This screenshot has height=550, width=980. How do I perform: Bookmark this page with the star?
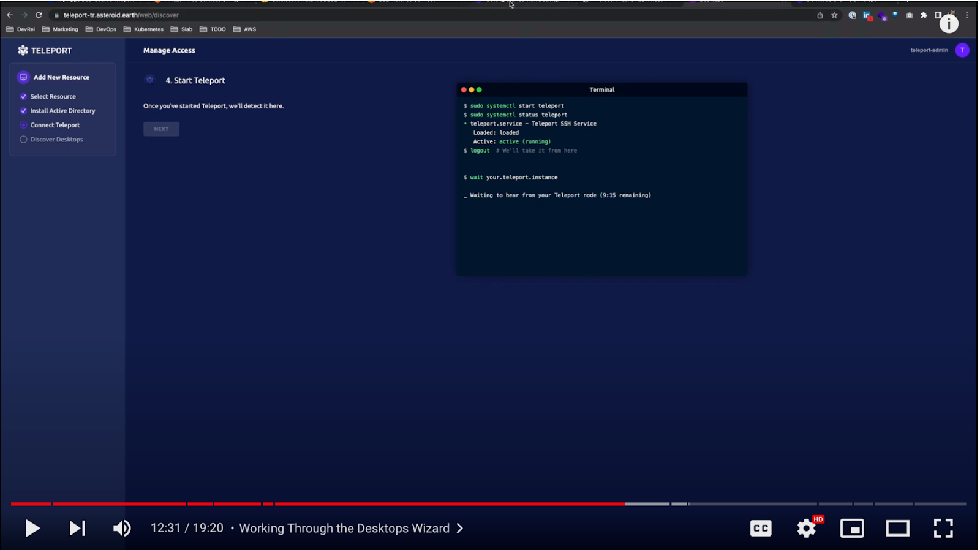point(834,15)
